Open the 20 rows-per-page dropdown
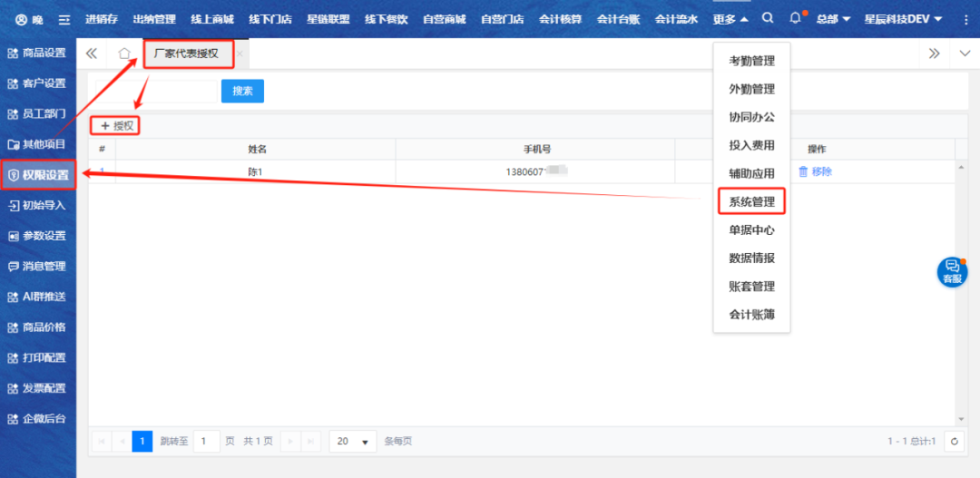The height and width of the screenshot is (478, 980). coord(352,441)
